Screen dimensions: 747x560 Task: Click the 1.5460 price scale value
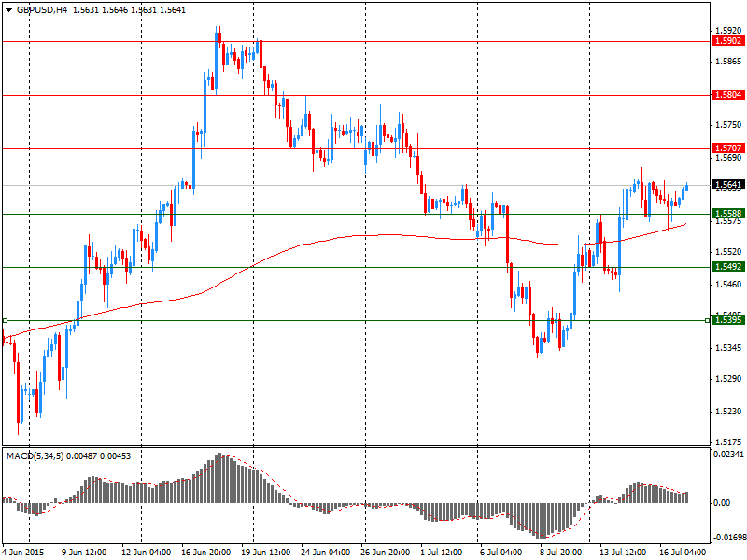pos(728,285)
